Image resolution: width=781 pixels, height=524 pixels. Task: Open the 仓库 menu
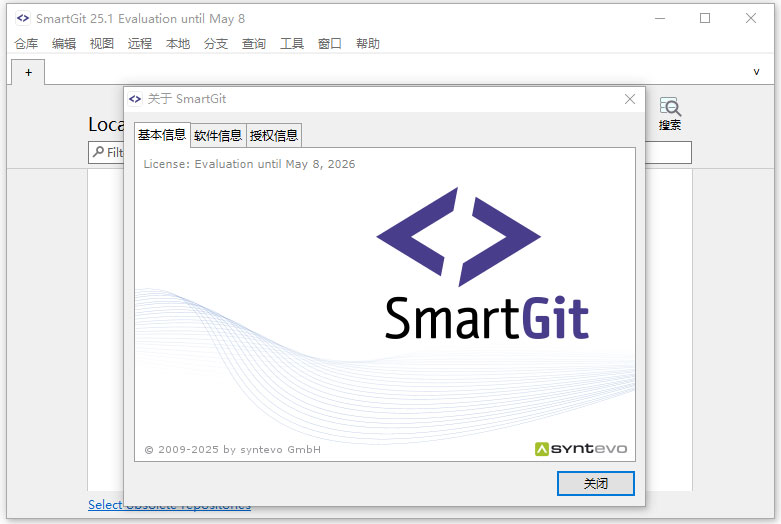pyautogui.click(x=26, y=44)
